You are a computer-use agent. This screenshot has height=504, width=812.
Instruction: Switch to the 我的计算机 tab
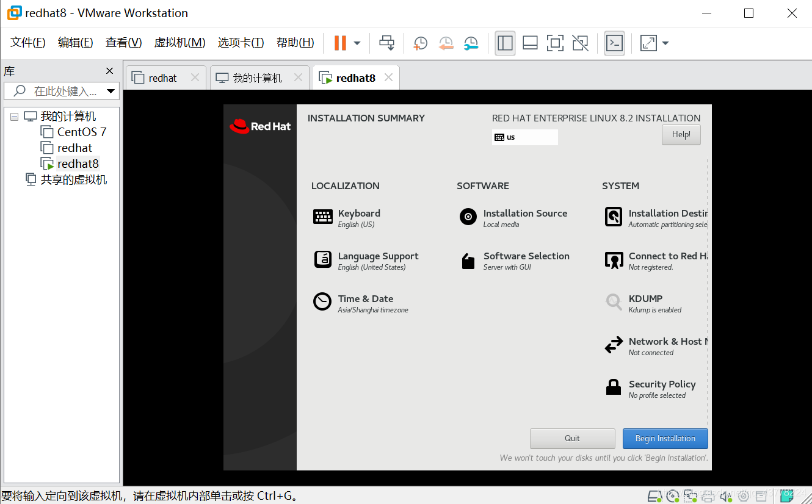[257, 78]
